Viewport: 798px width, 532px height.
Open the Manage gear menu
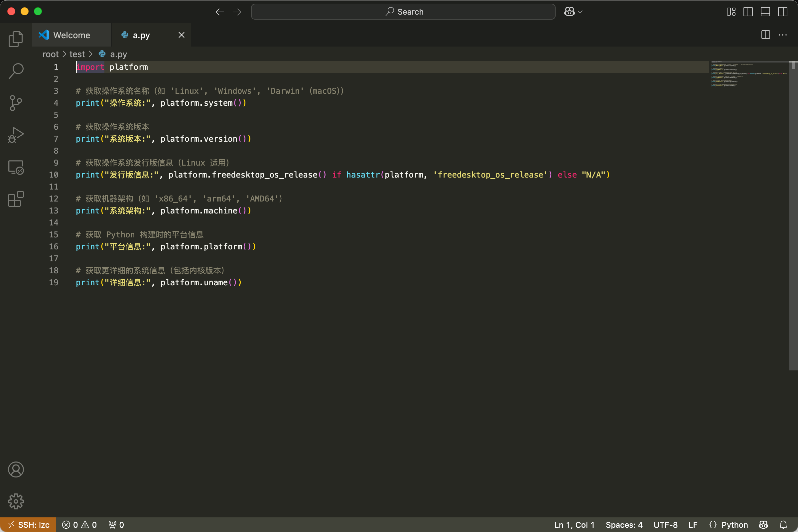tap(16, 501)
